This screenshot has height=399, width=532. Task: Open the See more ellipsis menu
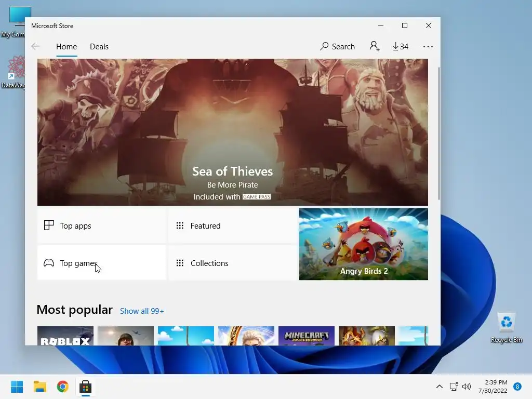428,47
